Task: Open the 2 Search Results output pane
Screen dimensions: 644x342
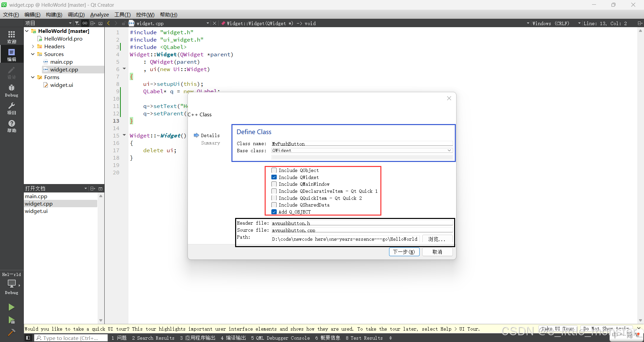Action: point(153,338)
